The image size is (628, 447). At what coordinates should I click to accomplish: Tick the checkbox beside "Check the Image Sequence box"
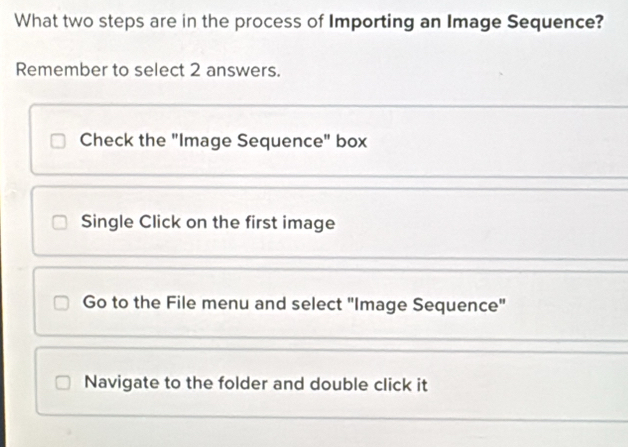pyautogui.click(x=60, y=142)
